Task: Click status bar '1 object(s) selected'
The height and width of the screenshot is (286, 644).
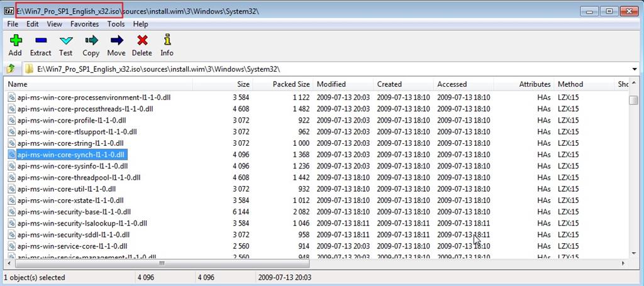Action: pyautogui.click(x=35, y=277)
